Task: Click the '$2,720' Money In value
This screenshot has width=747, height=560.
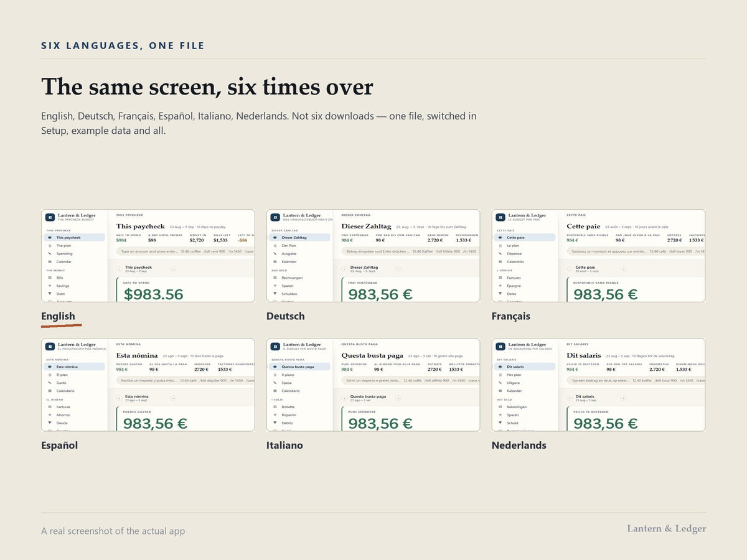Action: (x=197, y=240)
